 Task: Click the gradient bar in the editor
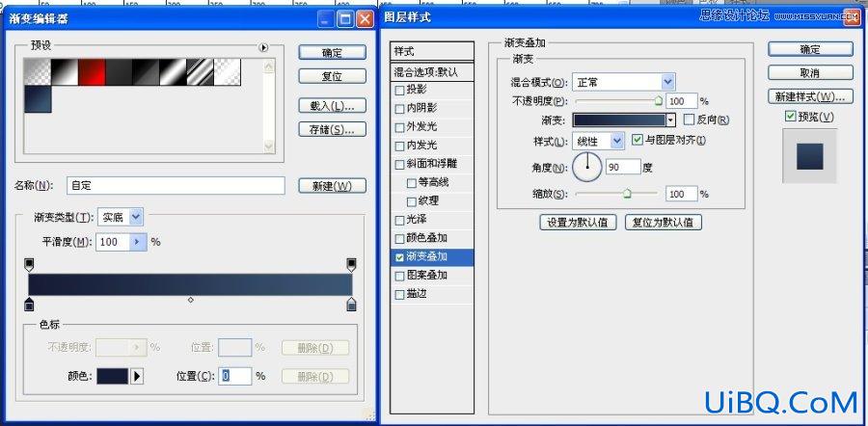pos(190,284)
